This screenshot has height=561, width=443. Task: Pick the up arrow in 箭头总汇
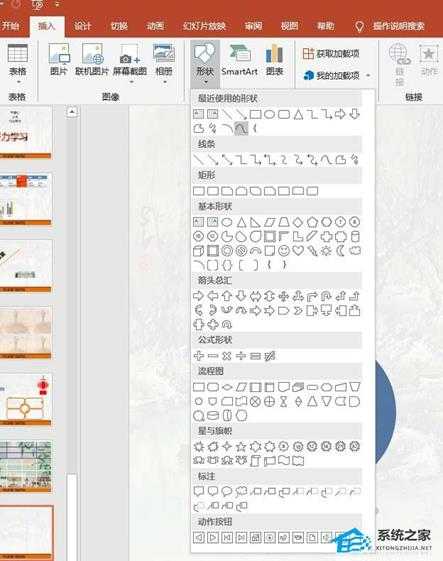227,296
